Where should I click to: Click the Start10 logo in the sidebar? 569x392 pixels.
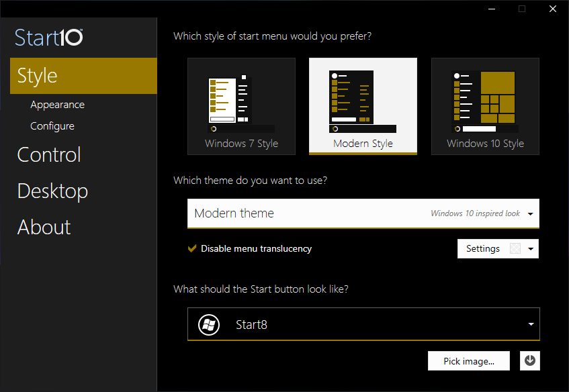[48, 38]
